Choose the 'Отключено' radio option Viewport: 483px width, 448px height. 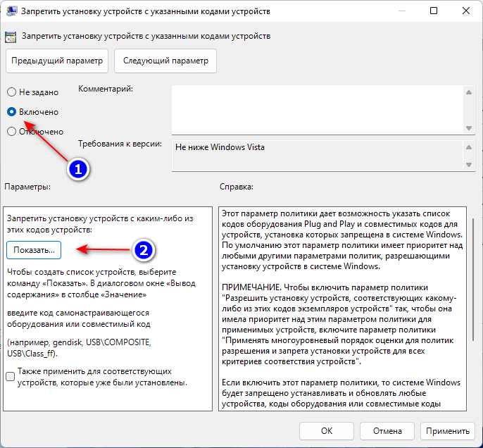(x=11, y=132)
